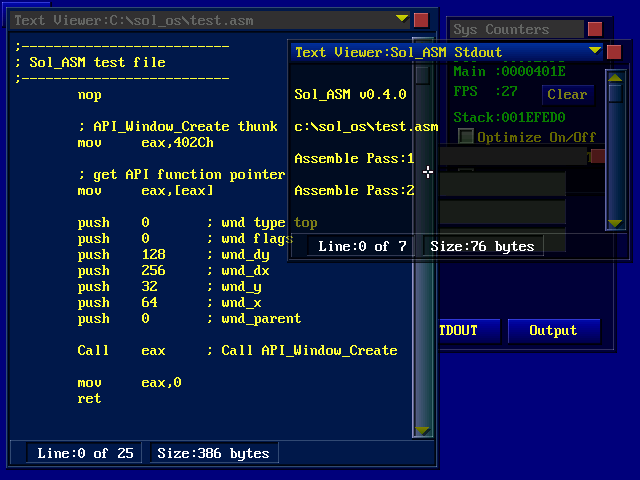Click 'push 64 ; wnd_x' line
Image resolution: width=640 pixels, height=480 pixels.
(169, 303)
